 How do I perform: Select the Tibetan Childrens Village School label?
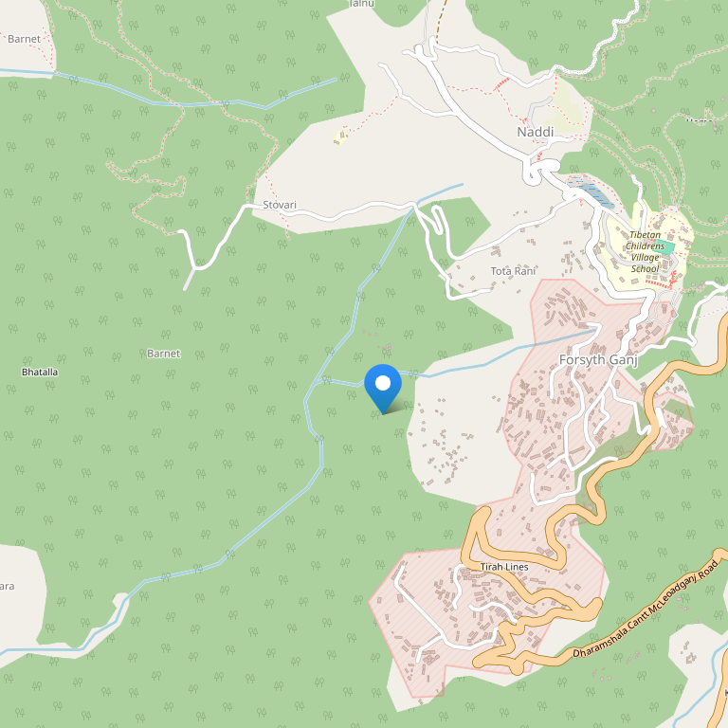pyautogui.click(x=645, y=251)
